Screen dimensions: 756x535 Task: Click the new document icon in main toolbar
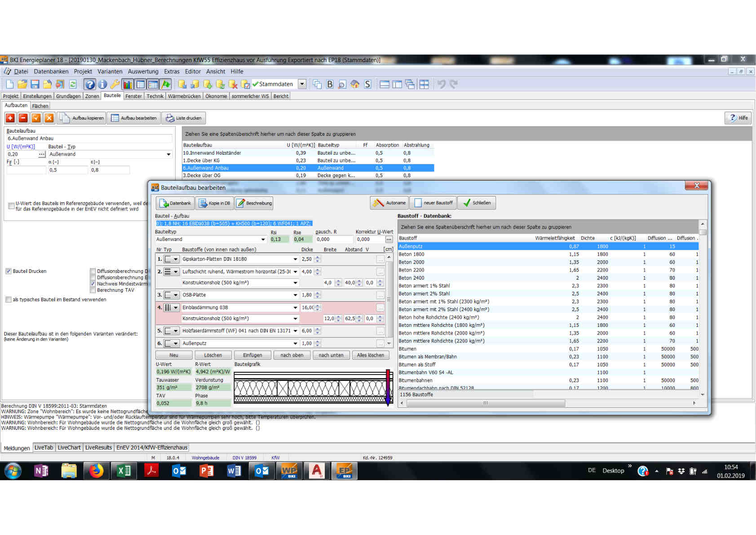[9, 84]
